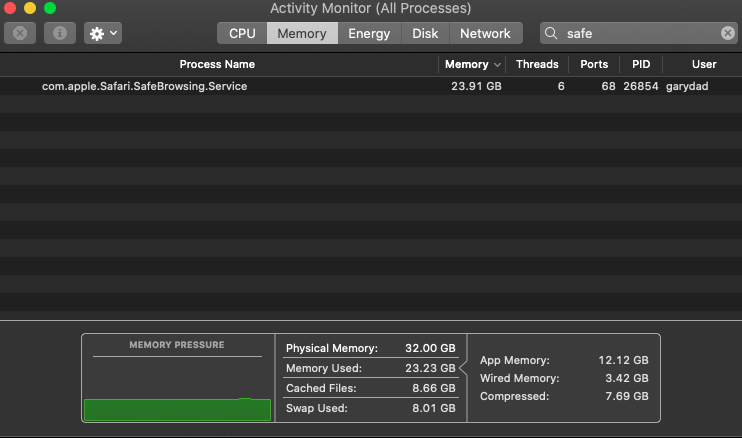Click the magnifier icon in search field
Viewport: 742px width, 438px height.
551,33
